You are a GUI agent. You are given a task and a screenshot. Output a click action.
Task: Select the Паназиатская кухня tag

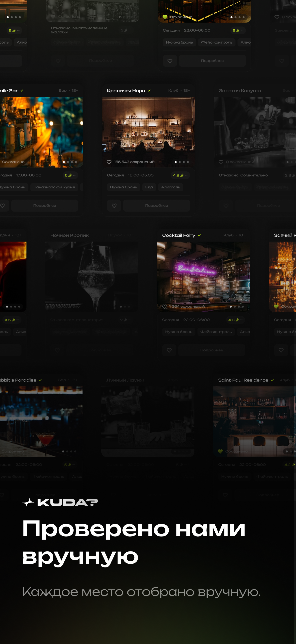[54, 187]
